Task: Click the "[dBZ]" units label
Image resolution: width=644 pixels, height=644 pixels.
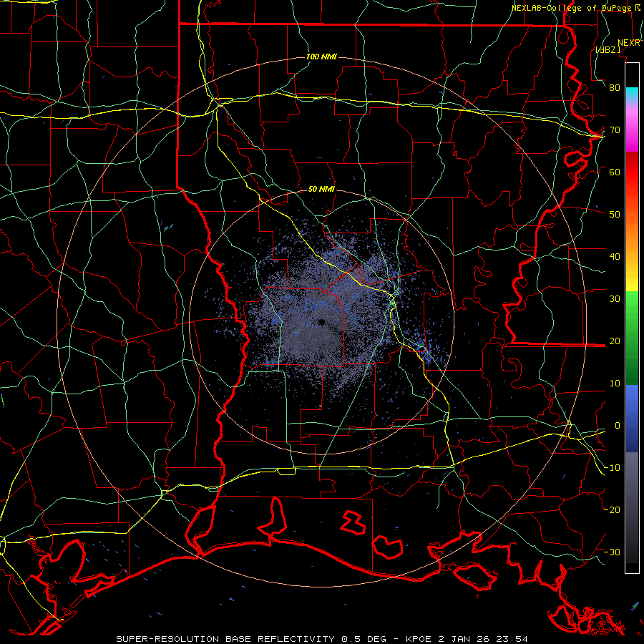Action: [x=608, y=50]
